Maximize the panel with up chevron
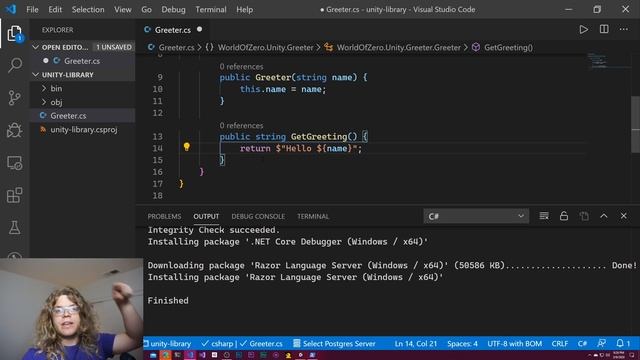This screenshot has width=640, height=360. coord(604,216)
